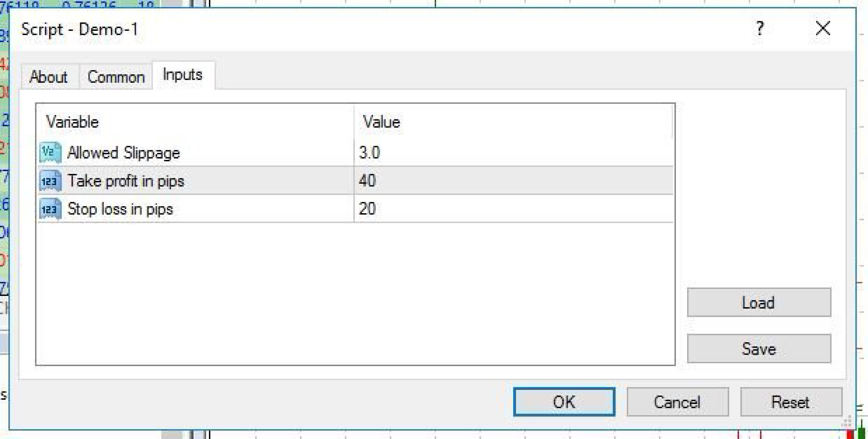Click the Stop loss integer icon
The image size is (868, 439).
click(50, 209)
